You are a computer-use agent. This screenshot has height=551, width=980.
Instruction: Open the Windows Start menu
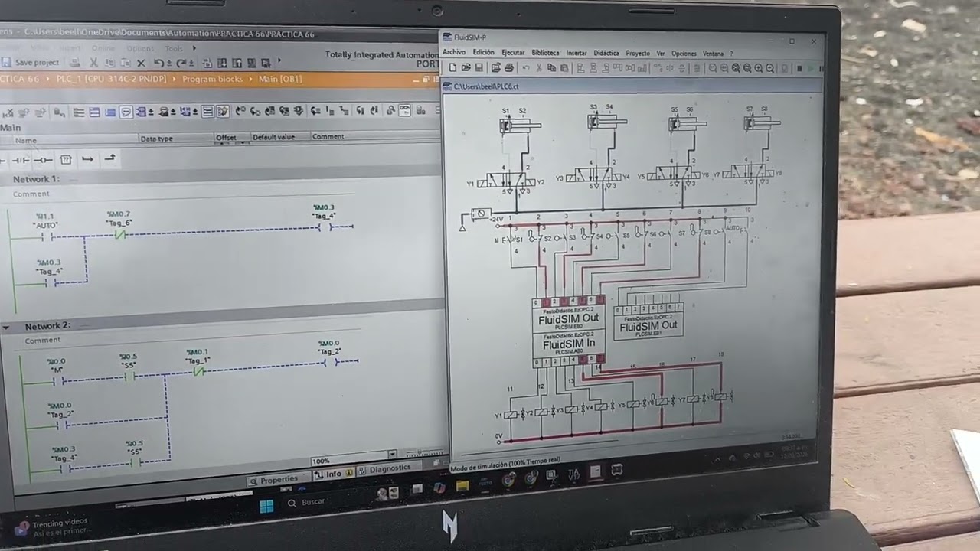coord(266,506)
